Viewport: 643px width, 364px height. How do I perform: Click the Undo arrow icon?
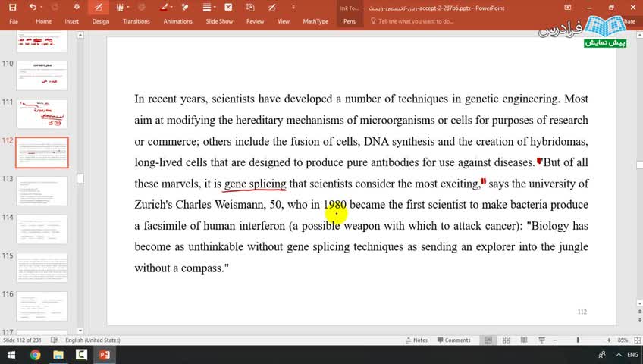pyautogui.click(x=33, y=7)
